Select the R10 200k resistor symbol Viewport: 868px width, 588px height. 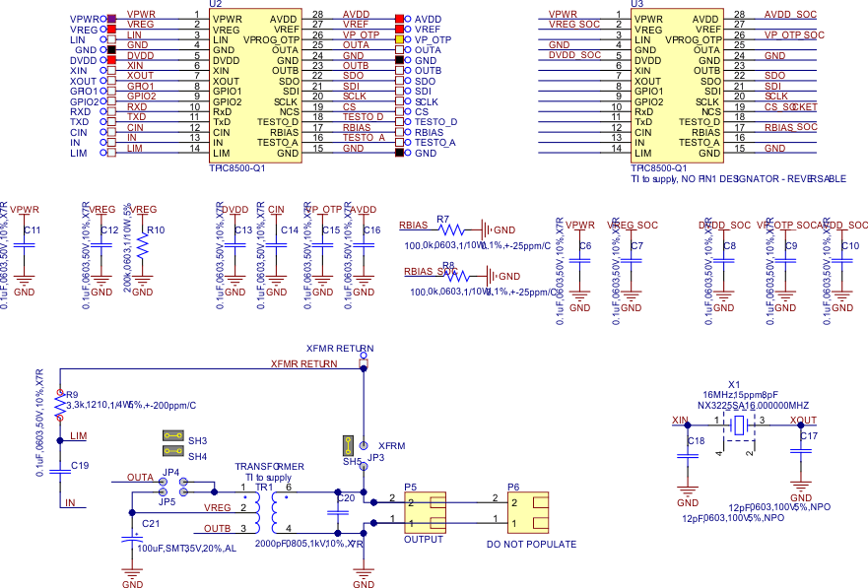144,248
